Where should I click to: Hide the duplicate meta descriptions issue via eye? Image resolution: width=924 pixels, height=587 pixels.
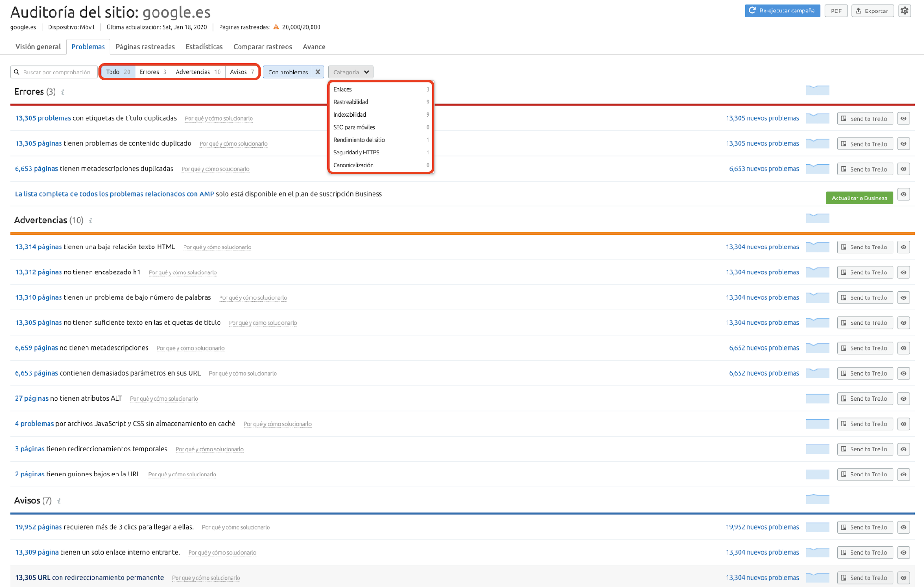[903, 169]
